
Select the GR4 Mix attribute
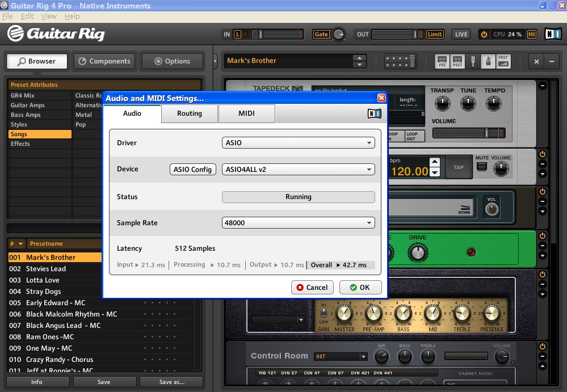click(40, 95)
